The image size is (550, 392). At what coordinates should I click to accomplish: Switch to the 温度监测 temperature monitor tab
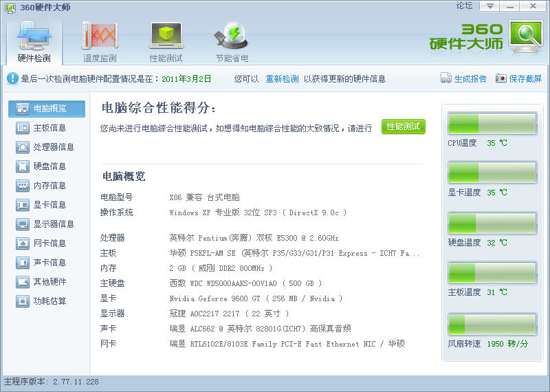click(100, 43)
